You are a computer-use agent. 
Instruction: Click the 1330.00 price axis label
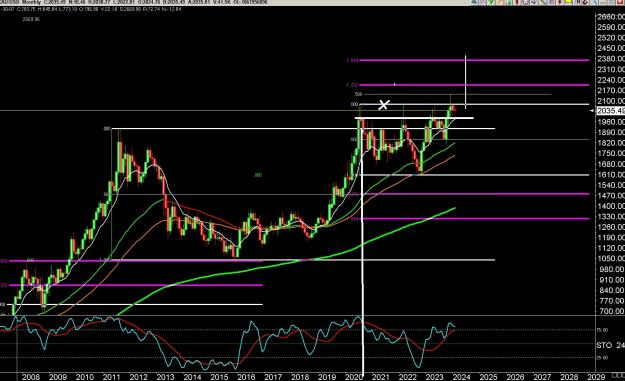coord(611,216)
